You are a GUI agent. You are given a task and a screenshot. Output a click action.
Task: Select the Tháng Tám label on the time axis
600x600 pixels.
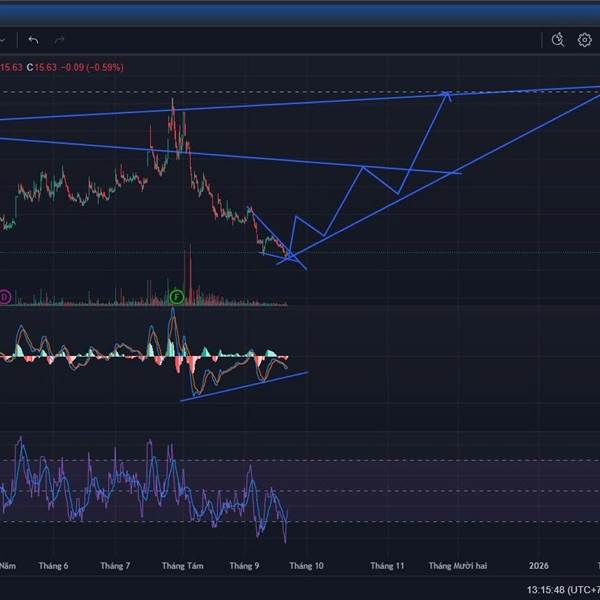click(x=183, y=566)
